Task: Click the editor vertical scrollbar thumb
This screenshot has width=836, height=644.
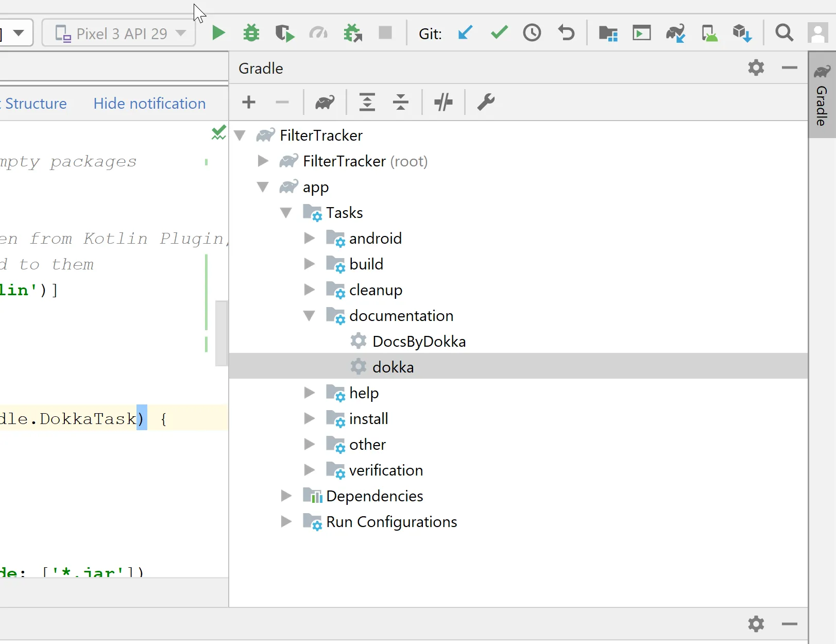Action: point(221,333)
